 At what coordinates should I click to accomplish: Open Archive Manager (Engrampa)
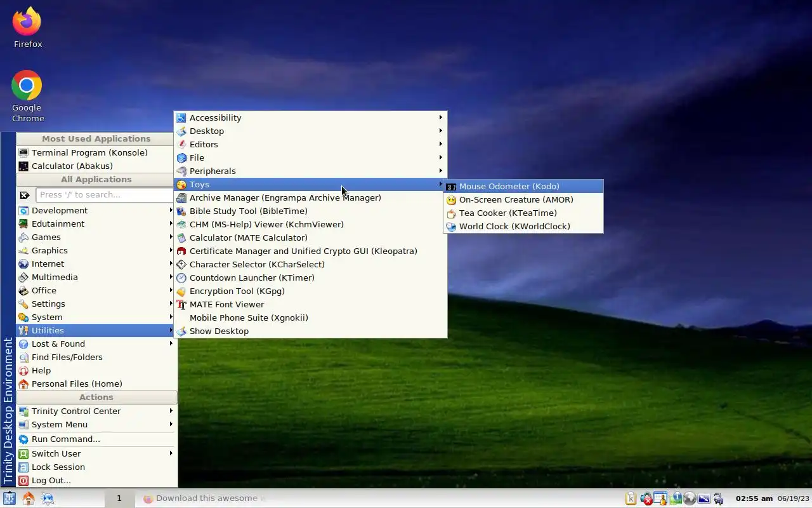point(310,197)
